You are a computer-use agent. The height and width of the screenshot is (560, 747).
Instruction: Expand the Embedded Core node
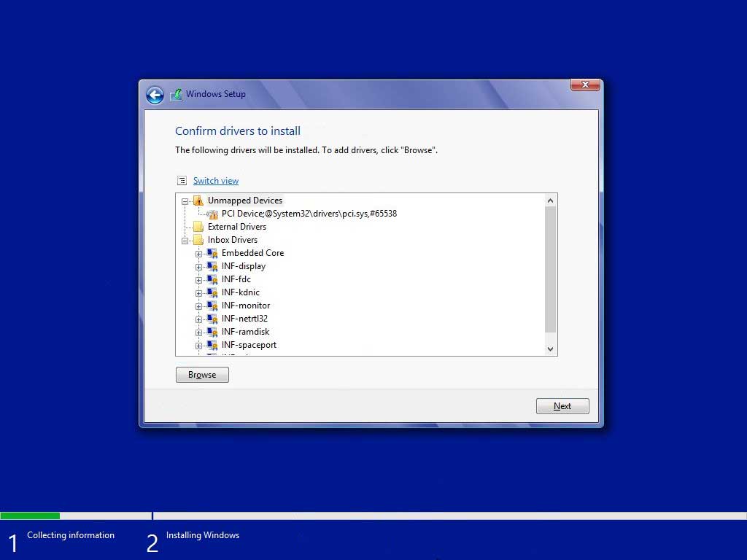pyautogui.click(x=198, y=254)
